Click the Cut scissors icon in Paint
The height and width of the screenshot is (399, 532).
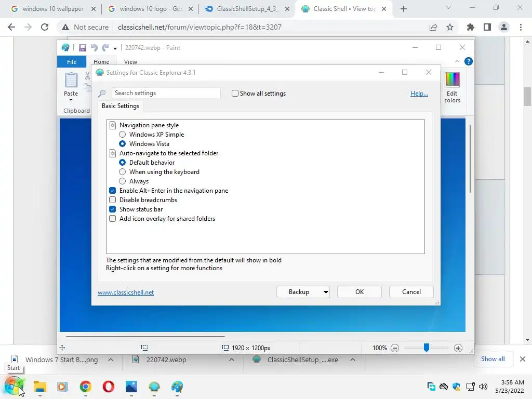coord(87,76)
